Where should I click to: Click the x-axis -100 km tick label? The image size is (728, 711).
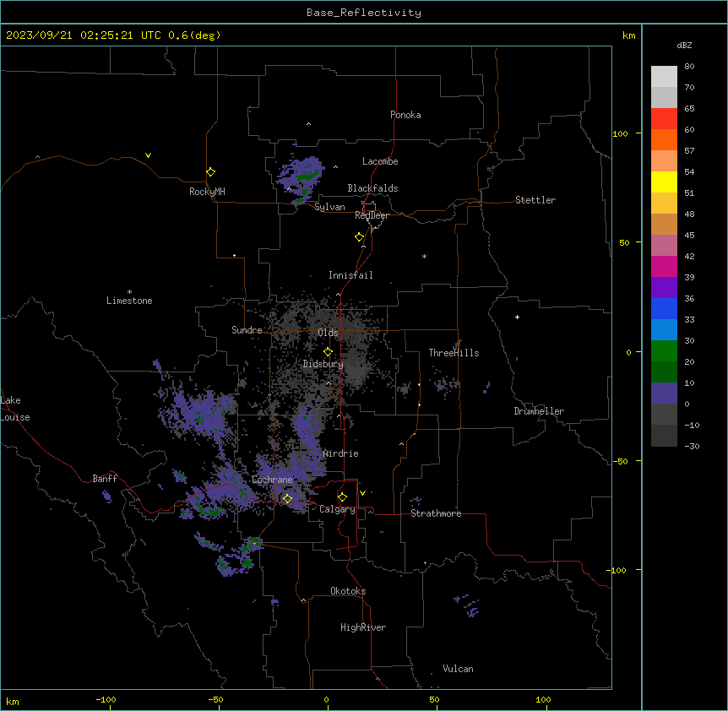point(106,699)
